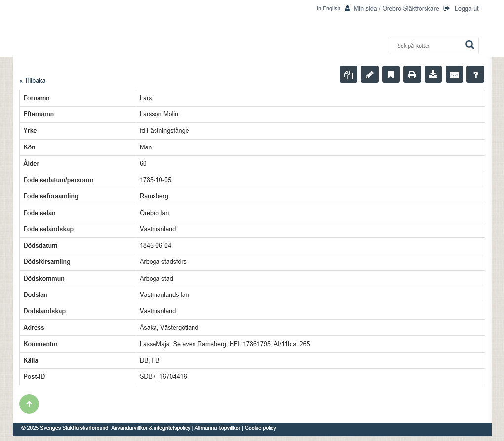Viewport: 504px width, 441px height.
Task: Switch language via In English link
Action: pos(328,8)
